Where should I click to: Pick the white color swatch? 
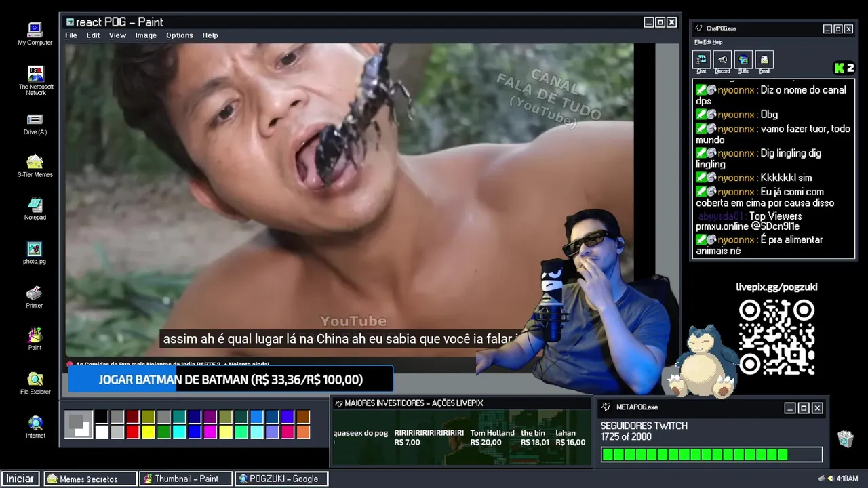click(101, 432)
